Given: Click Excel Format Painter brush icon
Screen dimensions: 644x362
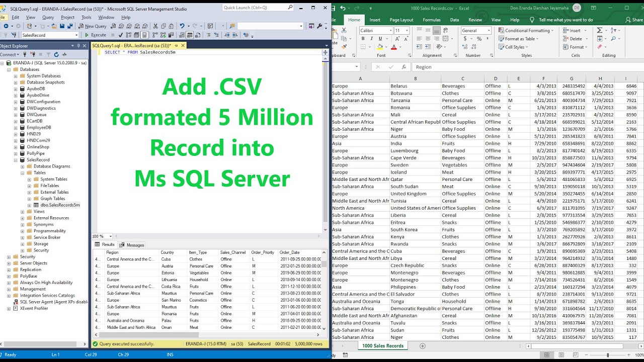Looking at the screenshot, I should pos(344,46).
